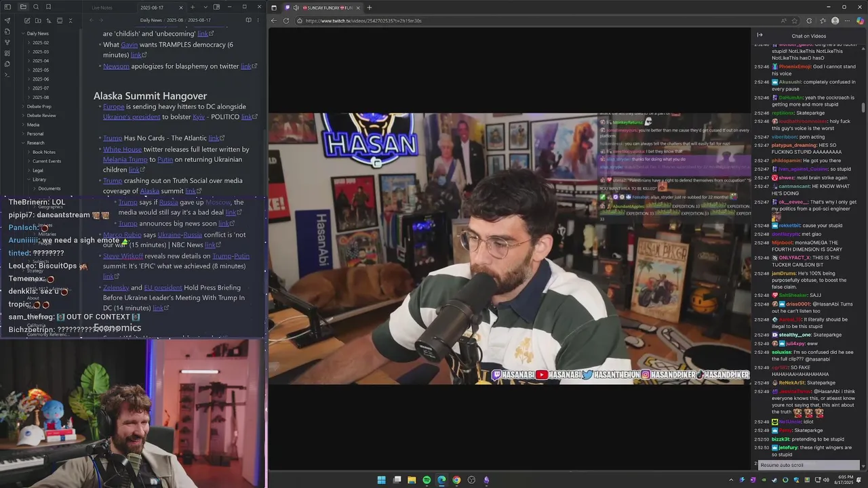Viewport: 868px width, 488px height.
Task: Open the Windows Start menu
Action: pos(381,480)
